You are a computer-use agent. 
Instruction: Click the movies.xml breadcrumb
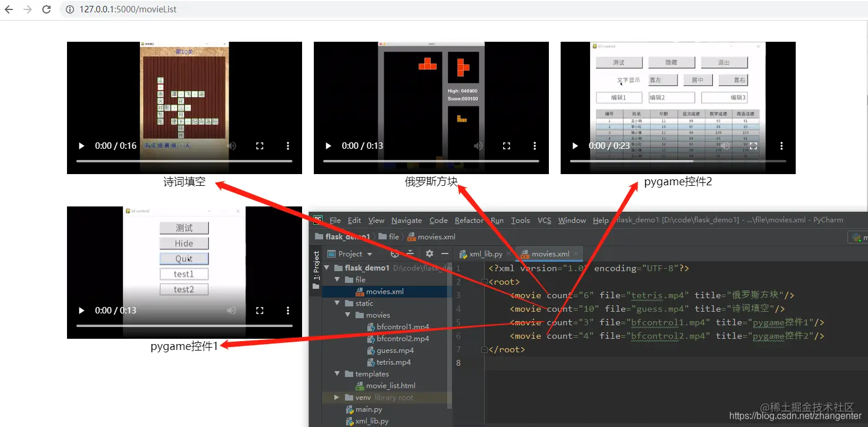pos(432,237)
